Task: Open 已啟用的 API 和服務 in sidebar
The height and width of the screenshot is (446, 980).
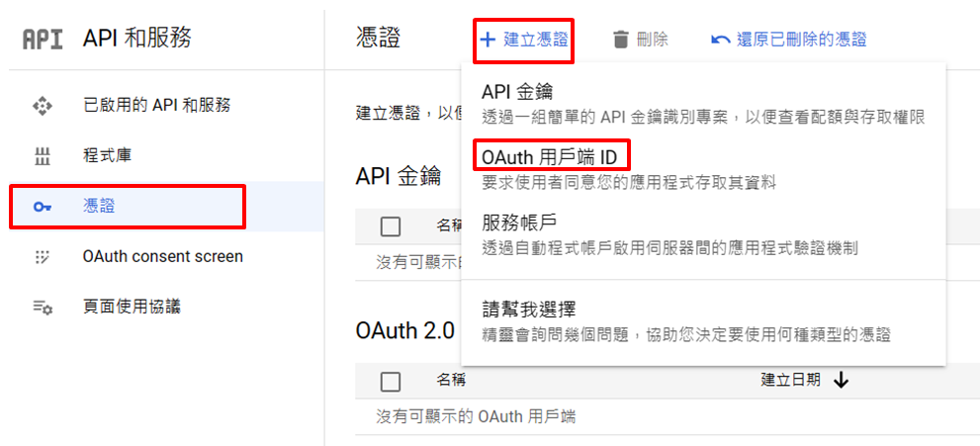Action: (x=156, y=105)
